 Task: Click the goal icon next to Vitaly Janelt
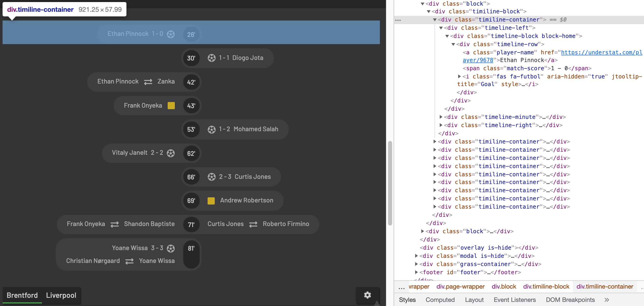pyautogui.click(x=171, y=153)
